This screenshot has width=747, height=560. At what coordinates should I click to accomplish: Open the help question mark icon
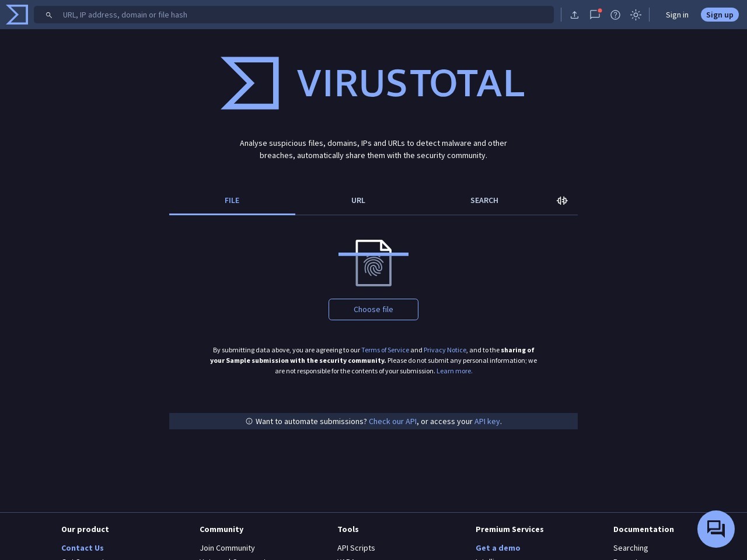[615, 15]
